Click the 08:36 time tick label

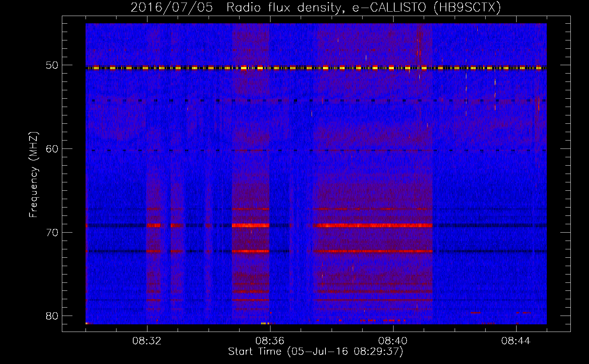click(270, 341)
